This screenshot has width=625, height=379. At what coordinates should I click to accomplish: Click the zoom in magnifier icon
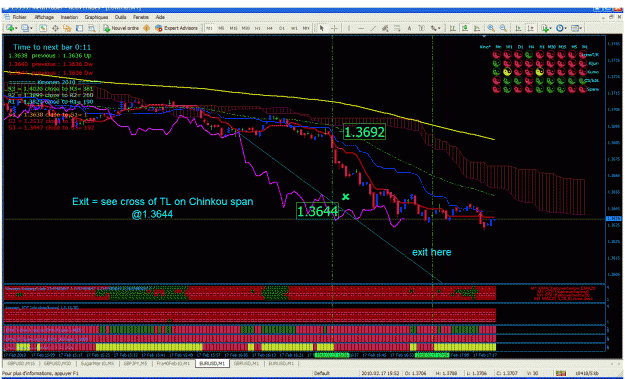pyautogui.click(x=491, y=28)
